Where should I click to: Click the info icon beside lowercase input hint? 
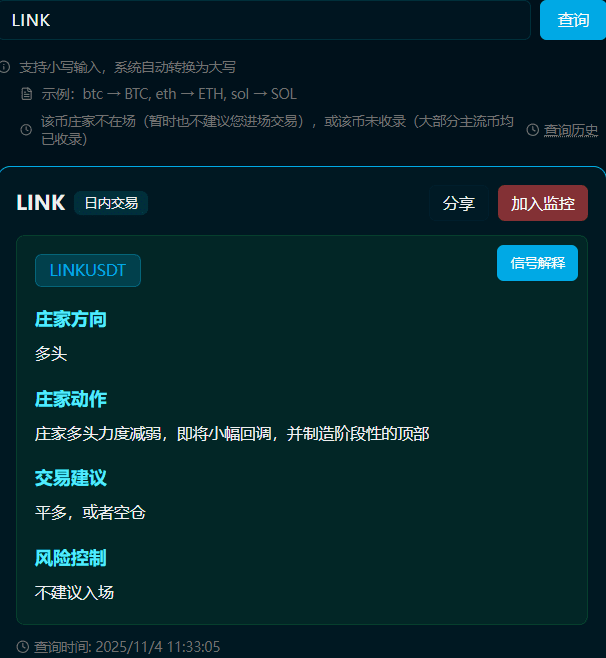pos(5,67)
